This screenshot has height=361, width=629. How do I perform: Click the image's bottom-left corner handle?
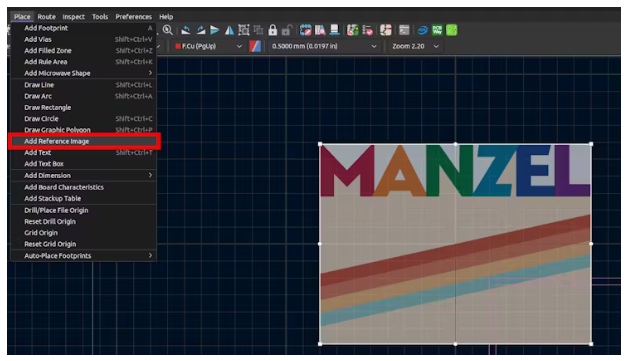pos(320,344)
